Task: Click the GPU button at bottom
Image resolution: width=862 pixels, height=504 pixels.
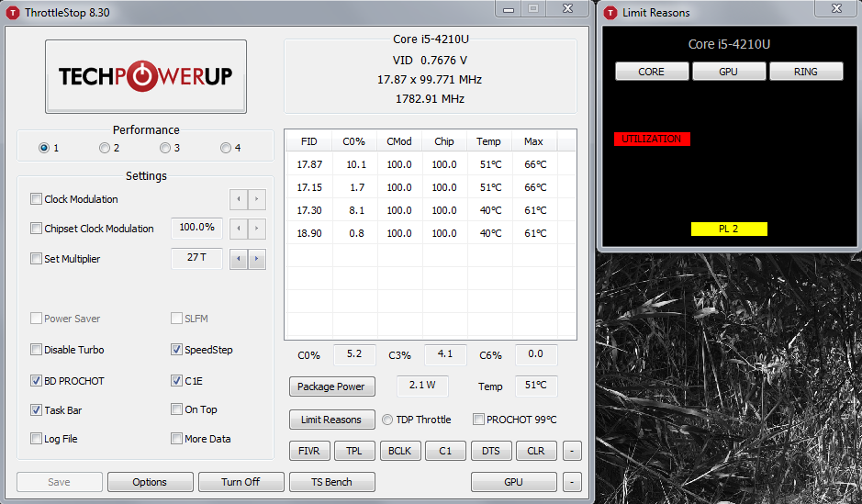Action: point(513,482)
